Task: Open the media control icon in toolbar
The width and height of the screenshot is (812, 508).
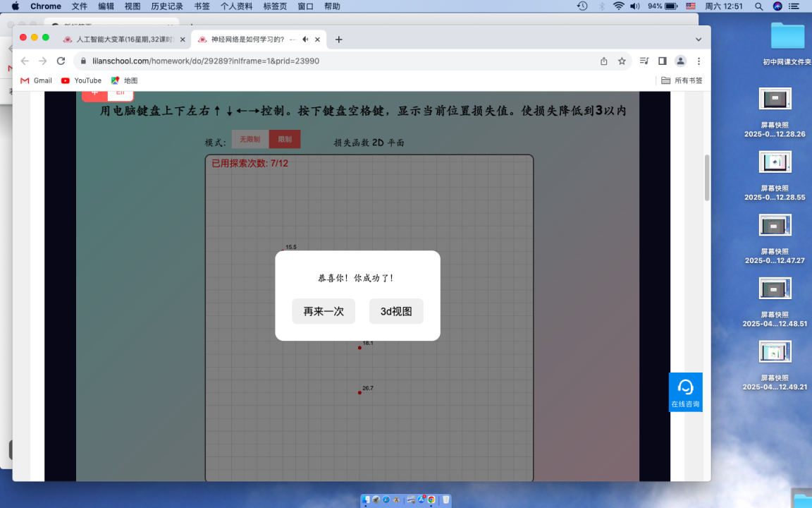Action: point(644,61)
